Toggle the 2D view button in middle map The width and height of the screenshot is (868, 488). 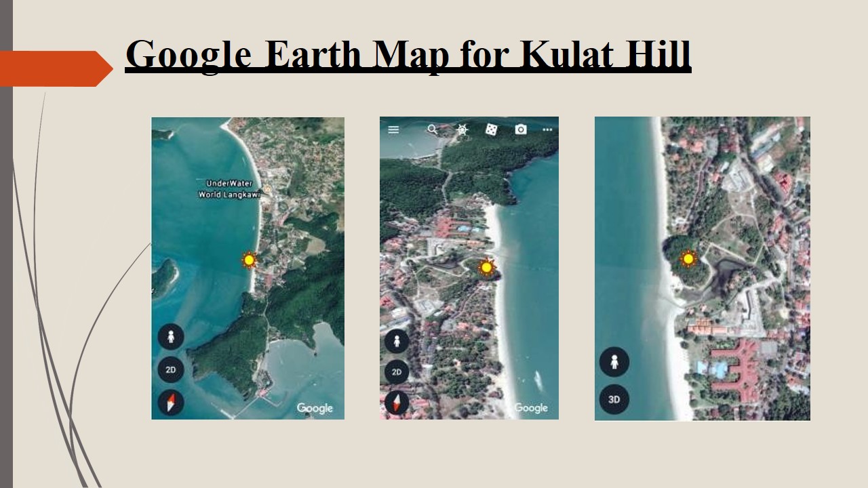click(x=397, y=371)
